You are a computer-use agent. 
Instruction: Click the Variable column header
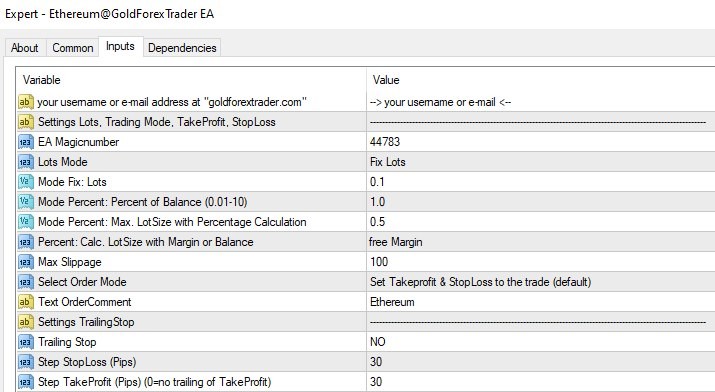pyautogui.click(x=192, y=80)
